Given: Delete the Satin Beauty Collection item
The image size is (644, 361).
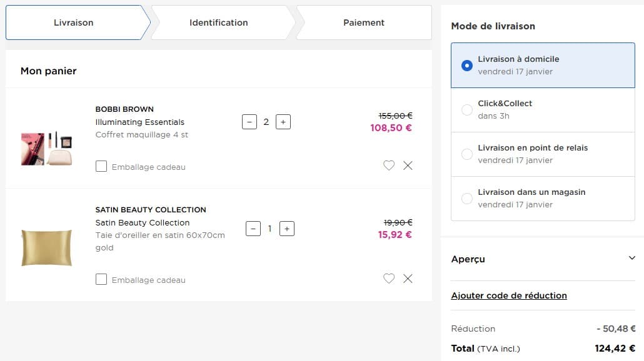Looking at the screenshot, I should tap(408, 279).
